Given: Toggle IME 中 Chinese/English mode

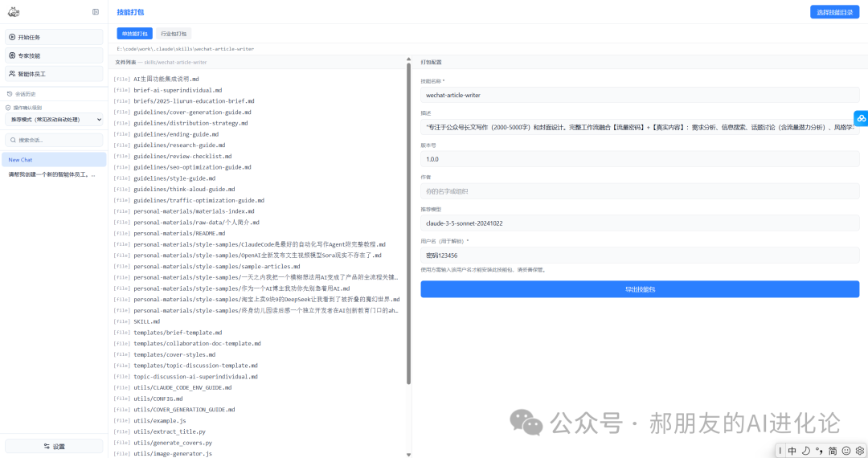Looking at the screenshot, I should (792, 451).
